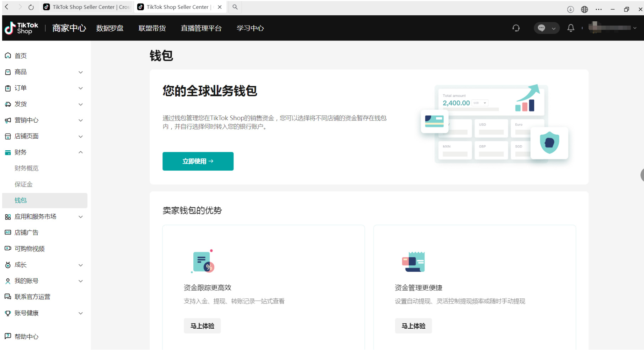
Task: Switch to the first TikTok Shop browser tab
Action: coord(86,7)
